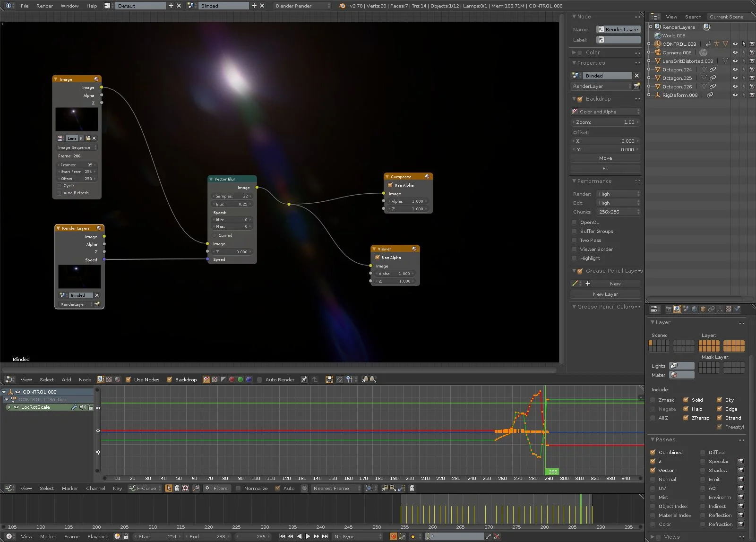Viewport: 756px width, 542px height.
Task: Click the backdrop blue channel button
Action: (249, 379)
